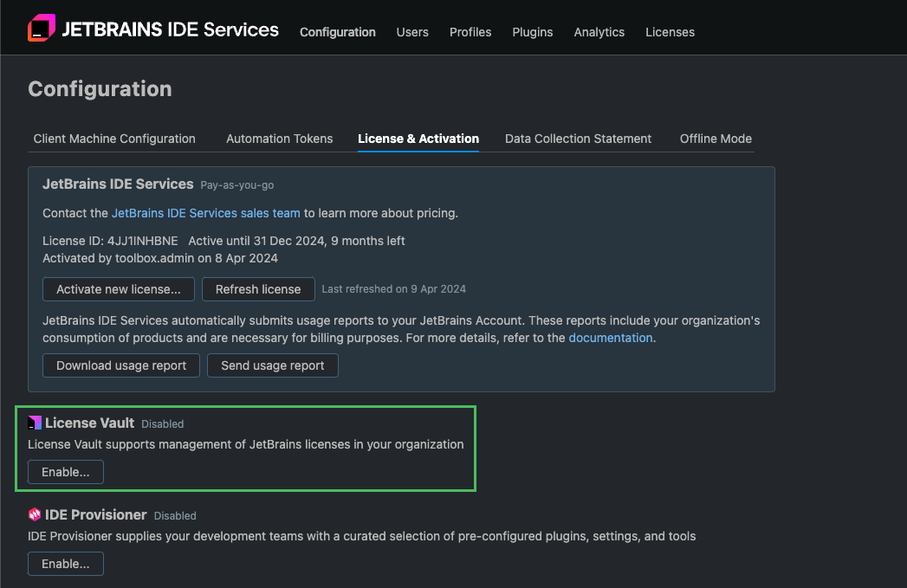Send the usage report

[272, 365]
